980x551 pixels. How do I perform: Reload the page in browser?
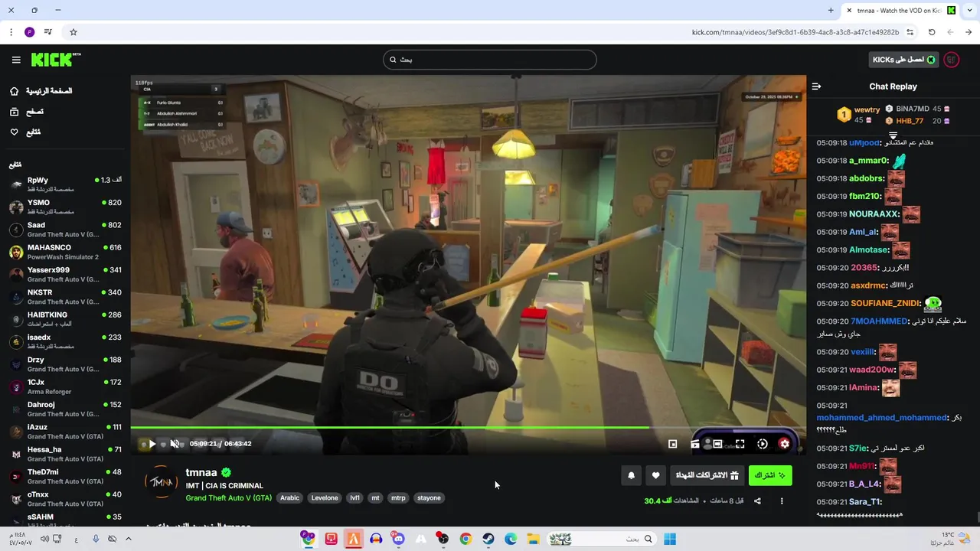point(932,32)
